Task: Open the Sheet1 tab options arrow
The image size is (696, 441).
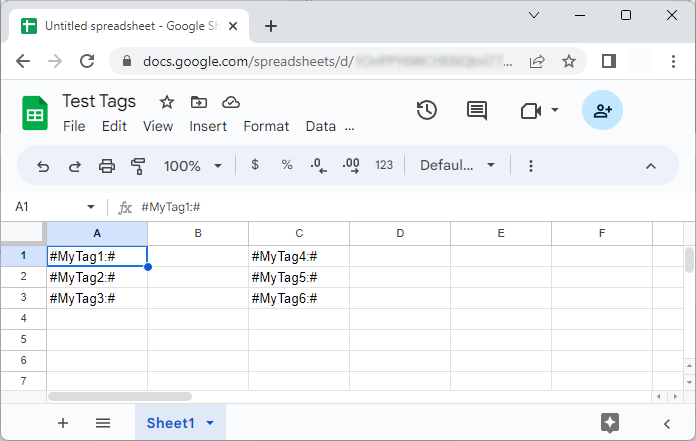Action: tap(210, 423)
